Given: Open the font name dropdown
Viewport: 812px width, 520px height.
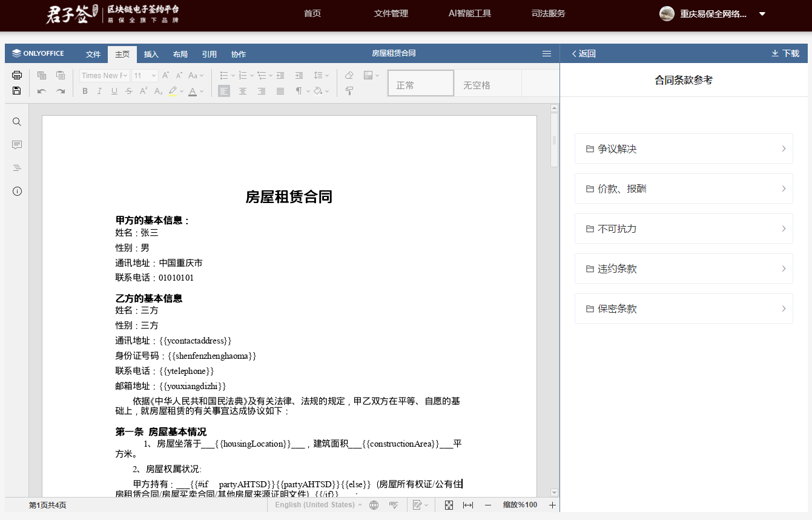Looking at the screenshot, I should [104, 76].
